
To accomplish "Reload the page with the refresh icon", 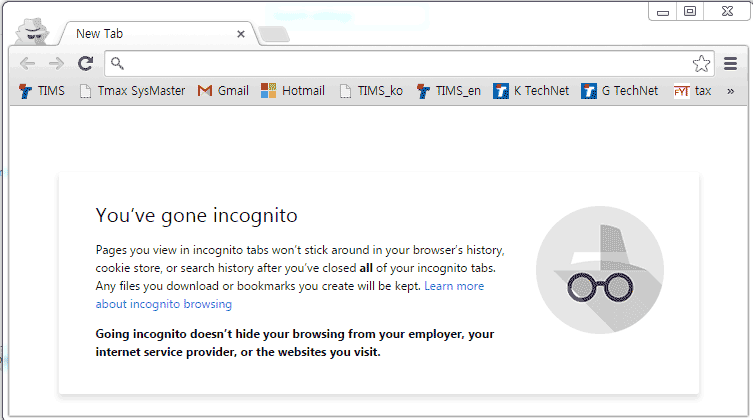I will (85, 63).
